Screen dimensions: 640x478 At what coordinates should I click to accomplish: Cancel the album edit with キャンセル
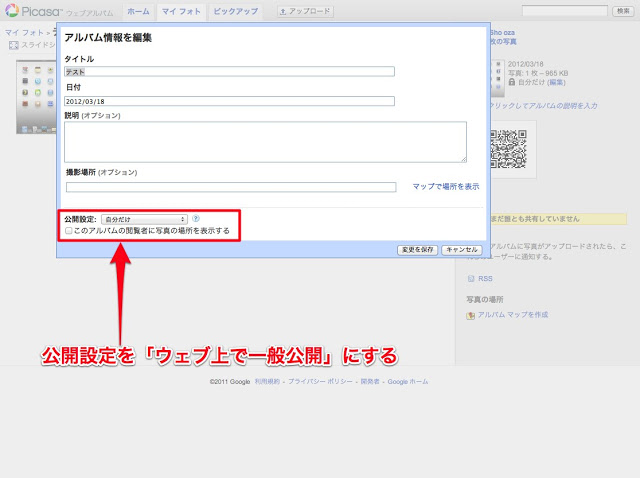coord(462,249)
